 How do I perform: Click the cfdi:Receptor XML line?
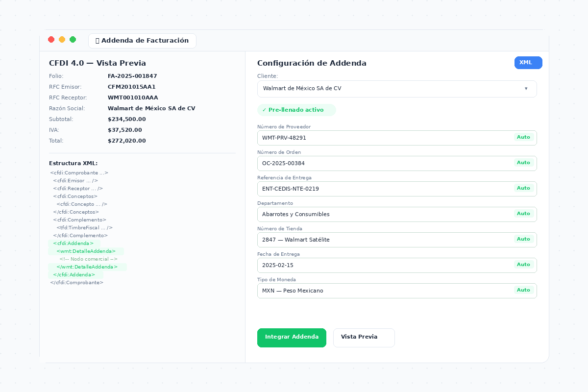click(78, 189)
